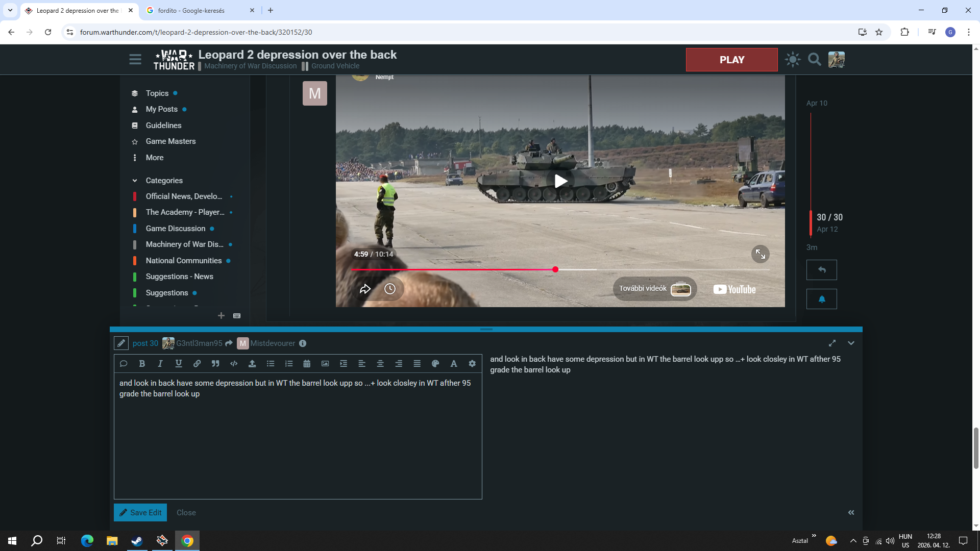Hide the preview pane with the double arrow
Screen dimensions: 980x551
851,512
